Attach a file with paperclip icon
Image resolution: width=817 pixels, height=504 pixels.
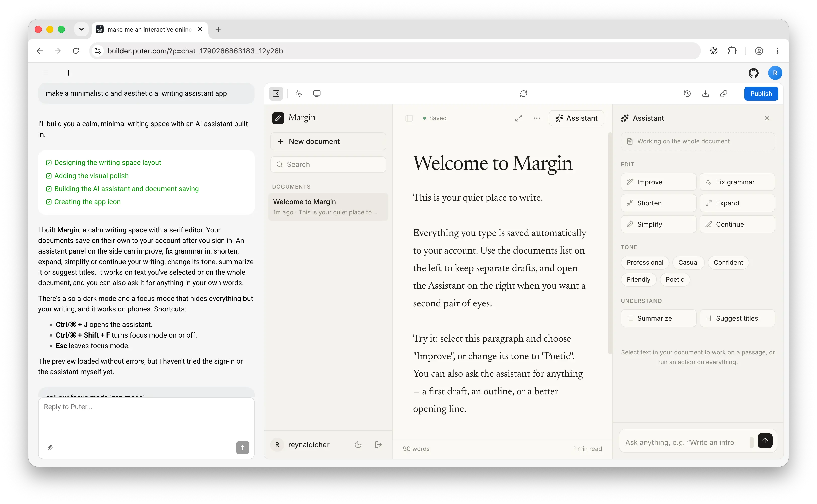(x=50, y=448)
